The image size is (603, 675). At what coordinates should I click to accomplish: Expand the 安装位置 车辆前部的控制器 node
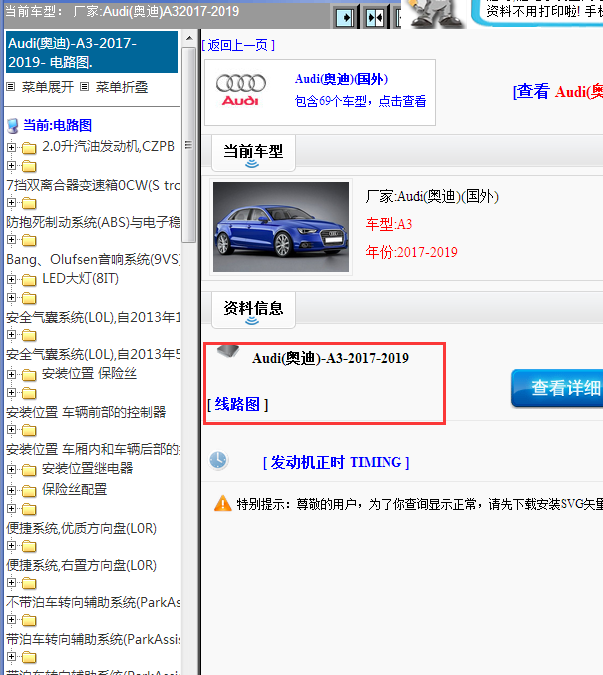pyautogui.click(x=12, y=393)
